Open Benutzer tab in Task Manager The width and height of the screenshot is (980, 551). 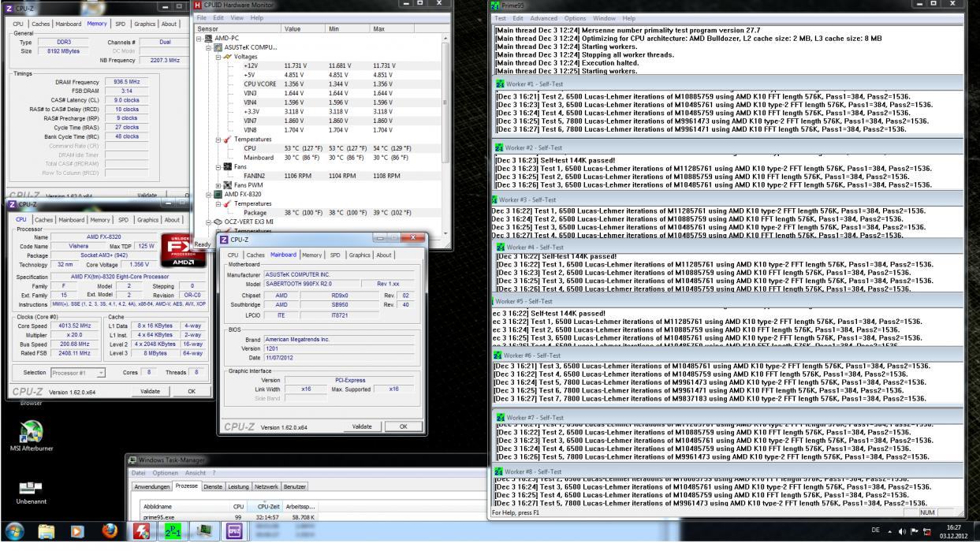coord(294,488)
